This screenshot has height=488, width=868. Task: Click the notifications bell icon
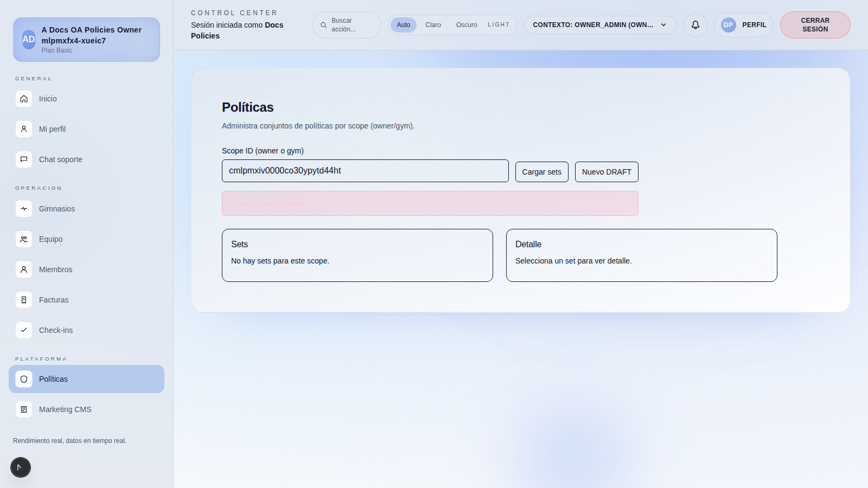695,24
